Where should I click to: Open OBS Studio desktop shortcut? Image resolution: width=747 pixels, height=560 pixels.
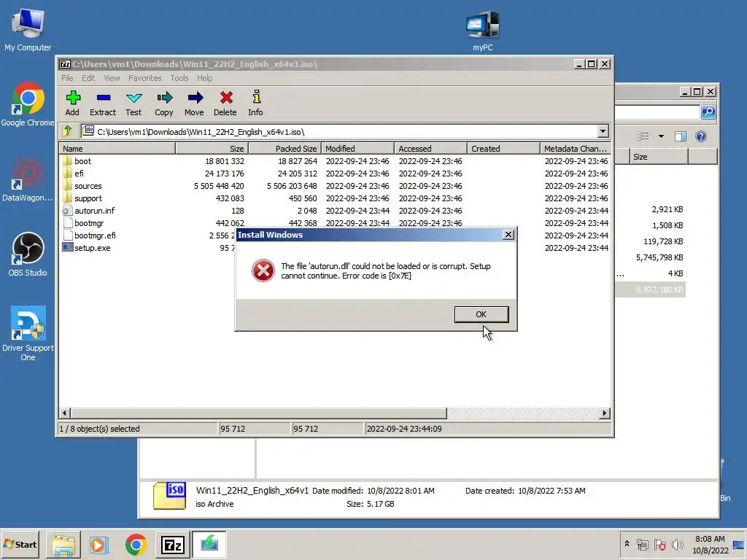tap(28, 254)
